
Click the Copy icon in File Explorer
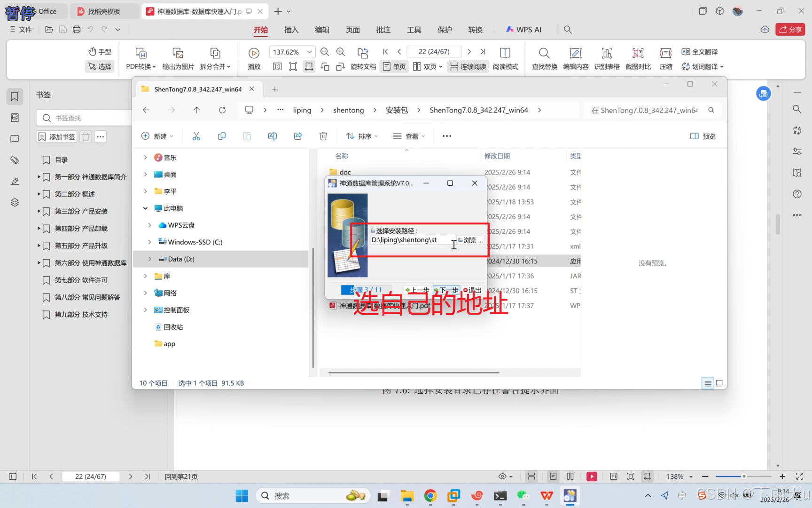pyautogui.click(x=221, y=136)
